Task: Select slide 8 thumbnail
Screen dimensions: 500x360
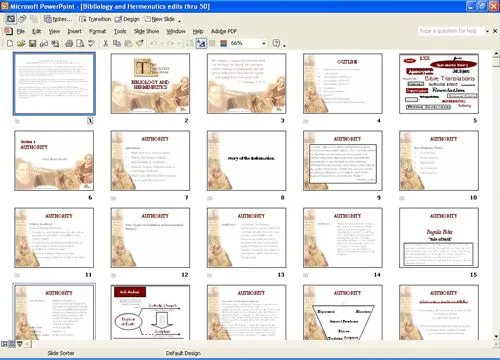Action: [x=246, y=160]
